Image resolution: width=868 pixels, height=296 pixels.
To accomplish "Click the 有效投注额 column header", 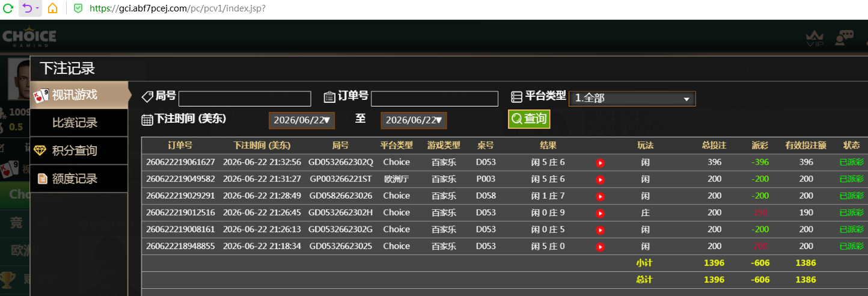I will click(805, 146).
